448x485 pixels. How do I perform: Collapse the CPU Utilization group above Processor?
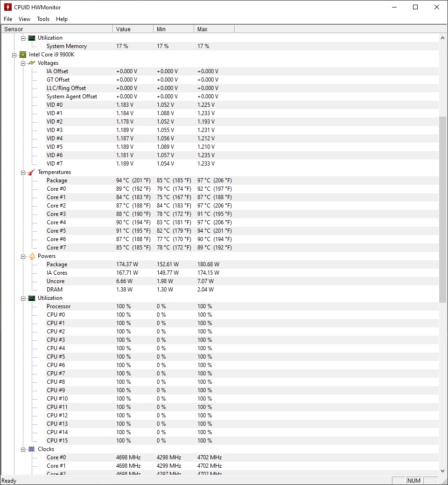[x=23, y=298]
